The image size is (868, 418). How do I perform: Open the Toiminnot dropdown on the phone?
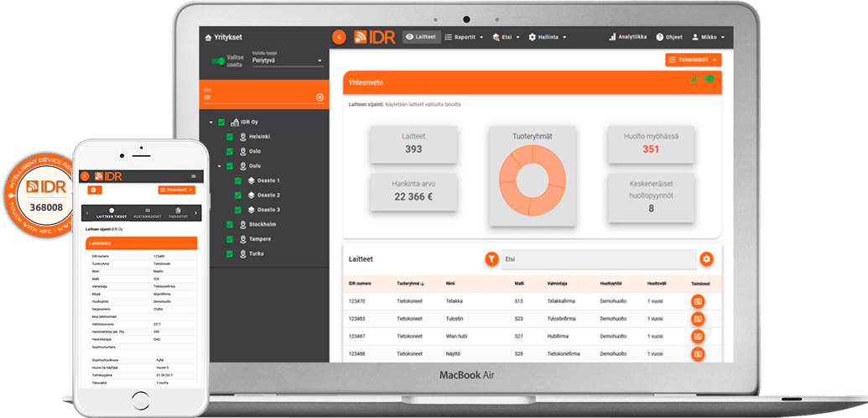(x=177, y=191)
